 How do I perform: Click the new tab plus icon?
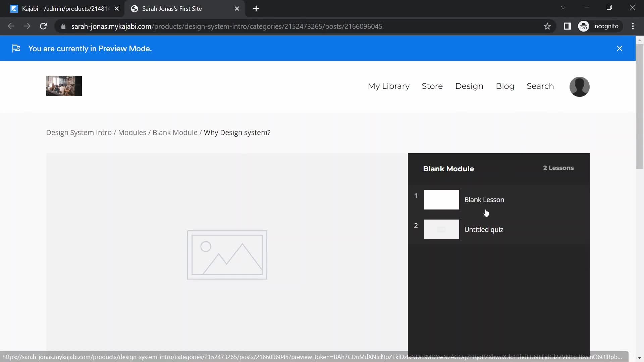(257, 8)
